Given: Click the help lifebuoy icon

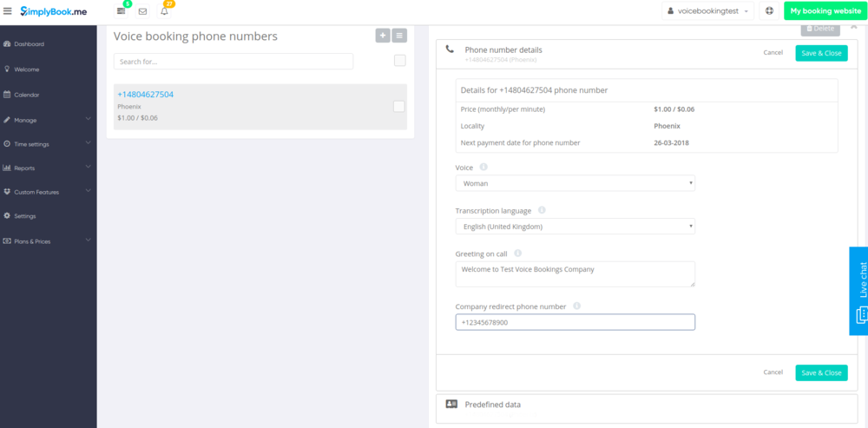Looking at the screenshot, I should point(769,11).
